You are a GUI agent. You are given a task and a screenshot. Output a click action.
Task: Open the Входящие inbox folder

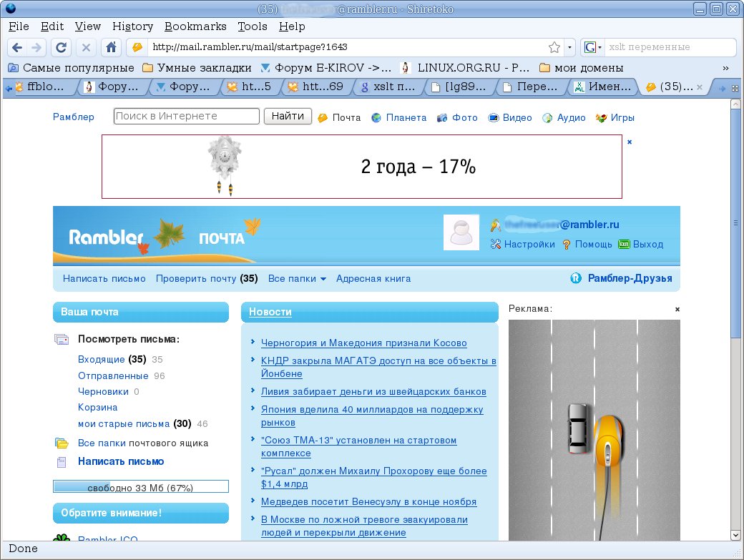101,359
